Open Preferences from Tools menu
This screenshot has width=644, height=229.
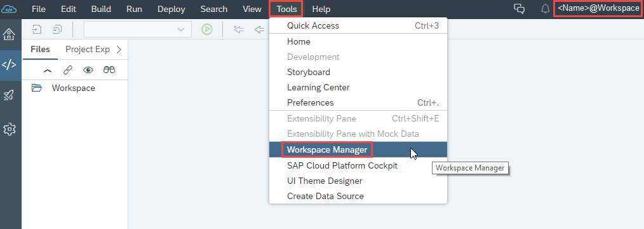pyautogui.click(x=358, y=102)
